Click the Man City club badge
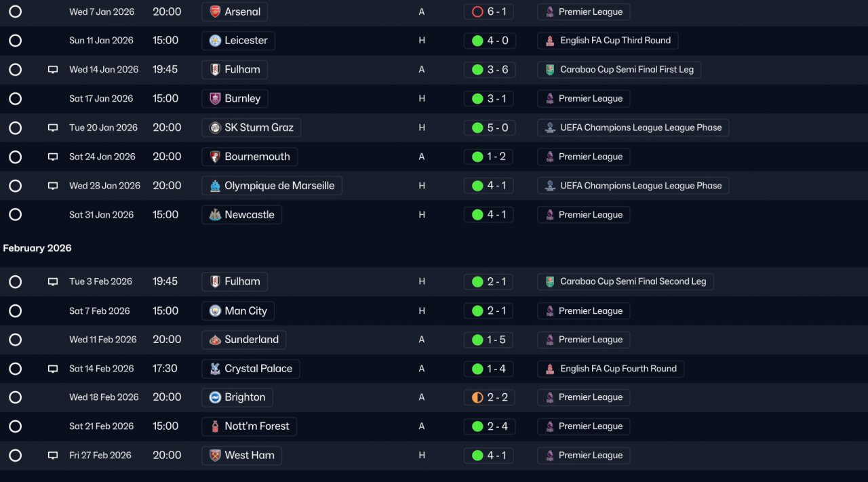868x482 pixels. pyautogui.click(x=215, y=311)
